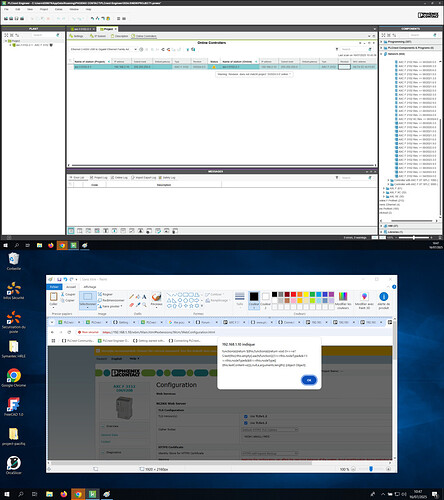Switch to the Affichage tab in Paint
The image size is (444, 500).
coord(90,287)
